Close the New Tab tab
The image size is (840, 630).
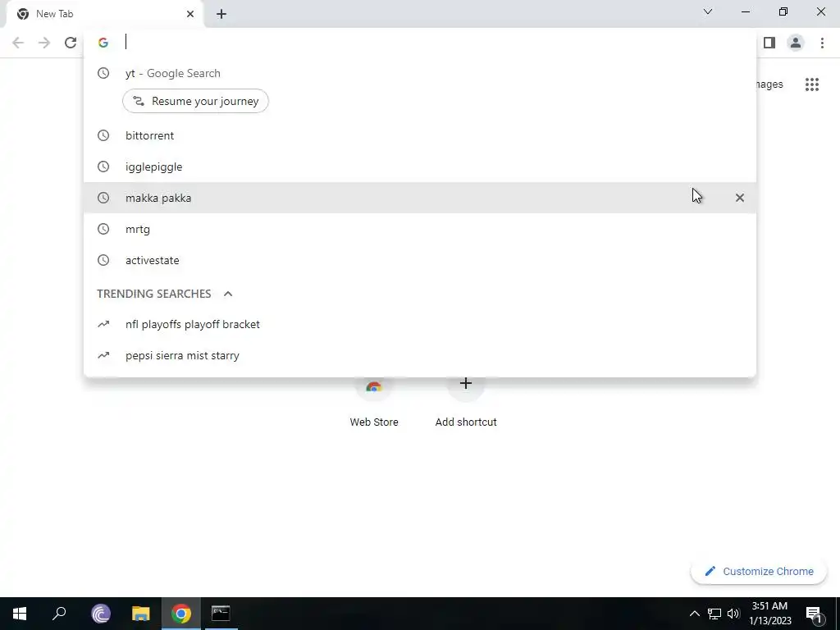(x=190, y=14)
